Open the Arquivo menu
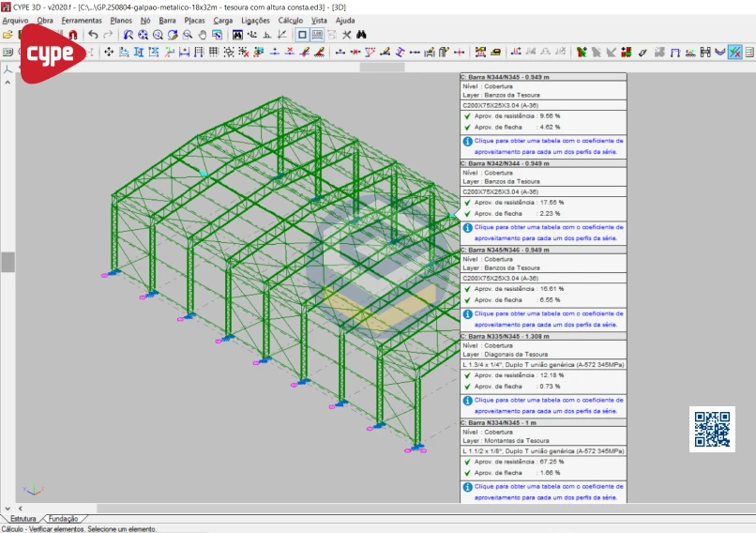The width and height of the screenshot is (756, 533). 16,20
